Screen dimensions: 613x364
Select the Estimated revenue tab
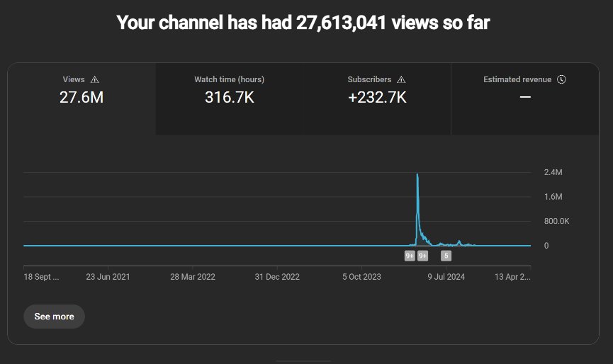pyautogui.click(x=525, y=99)
